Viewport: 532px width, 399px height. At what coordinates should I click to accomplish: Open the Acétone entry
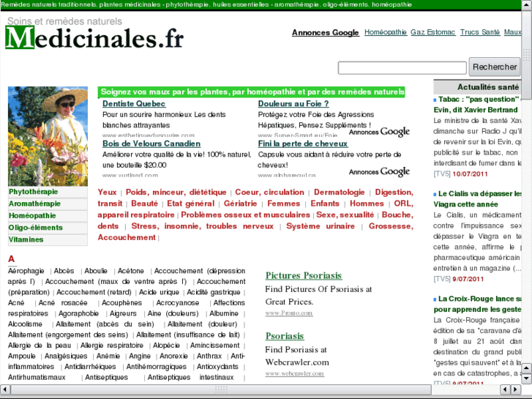(x=131, y=271)
